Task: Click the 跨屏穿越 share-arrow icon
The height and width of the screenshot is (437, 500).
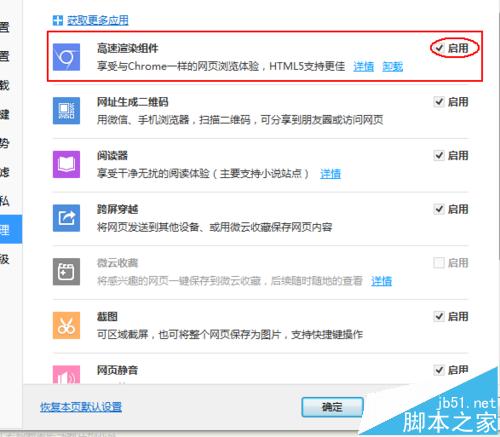Action: click(x=66, y=218)
